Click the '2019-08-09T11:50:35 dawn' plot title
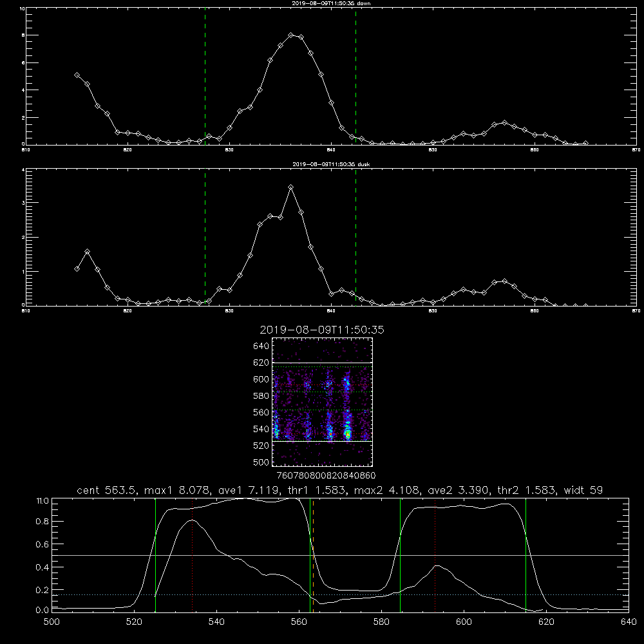The height and width of the screenshot is (644, 644). tap(332, 3)
